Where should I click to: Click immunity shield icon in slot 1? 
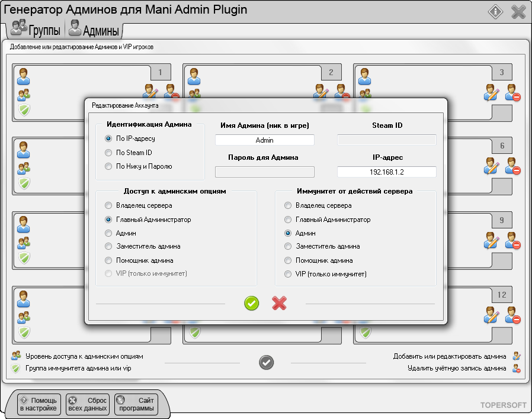(x=24, y=110)
